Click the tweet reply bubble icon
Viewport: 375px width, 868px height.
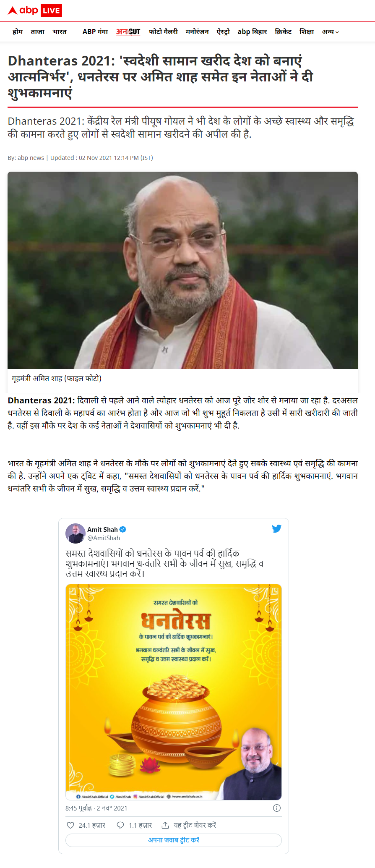point(120,825)
